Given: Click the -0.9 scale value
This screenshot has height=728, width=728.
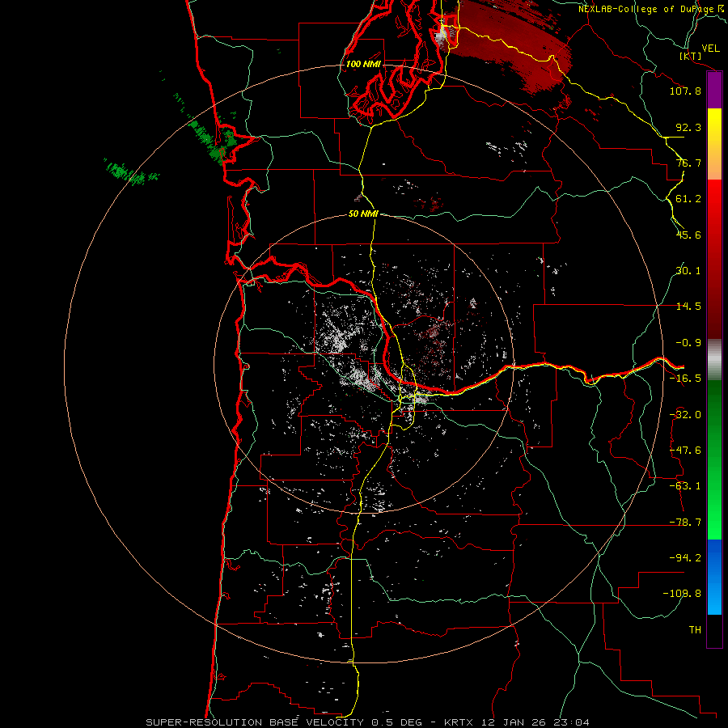Looking at the screenshot, I should coord(688,343).
